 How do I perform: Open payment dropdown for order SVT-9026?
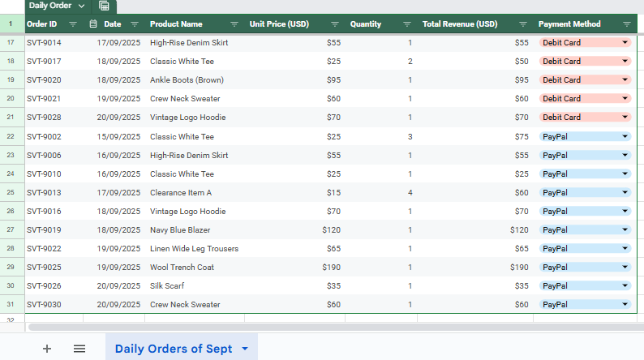[625, 285]
